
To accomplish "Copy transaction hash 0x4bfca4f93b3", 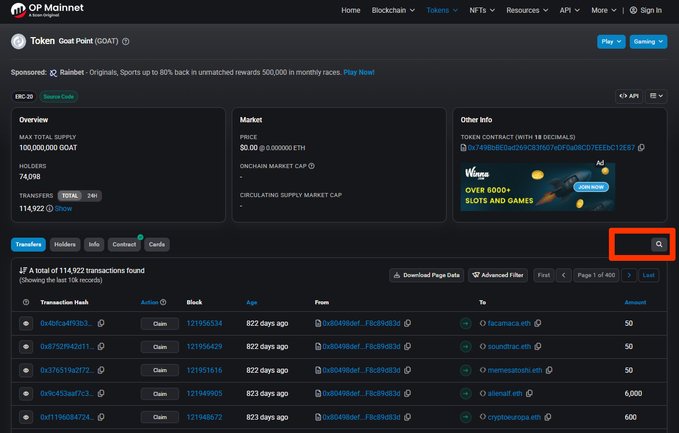I will (101, 323).
